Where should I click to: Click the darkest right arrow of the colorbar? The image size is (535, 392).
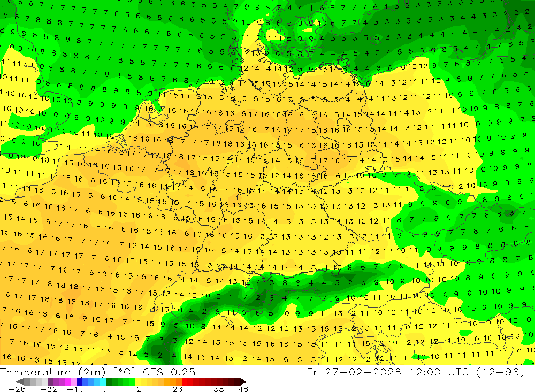(x=243, y=381)
